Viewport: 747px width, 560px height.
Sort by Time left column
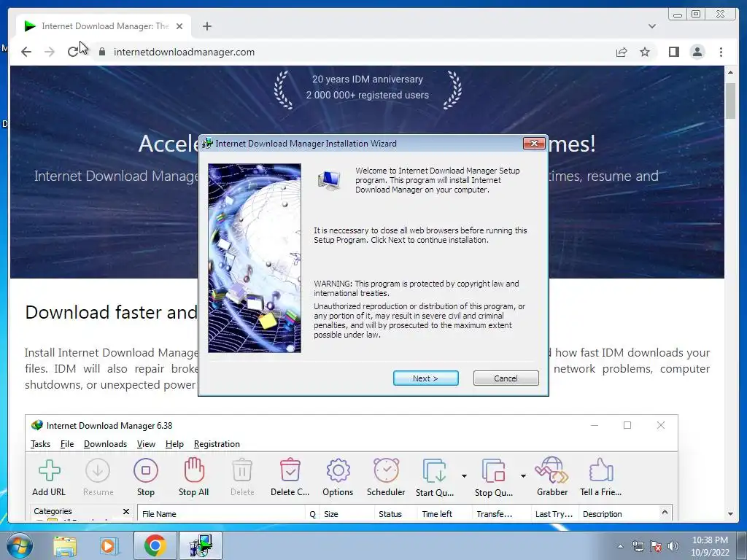[x=444, y=514]
